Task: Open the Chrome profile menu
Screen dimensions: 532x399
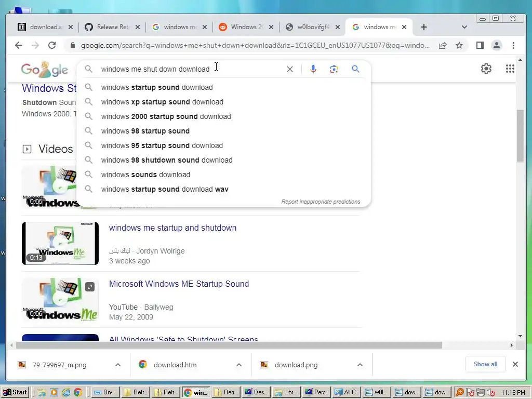Action: [x=496, y=45]
